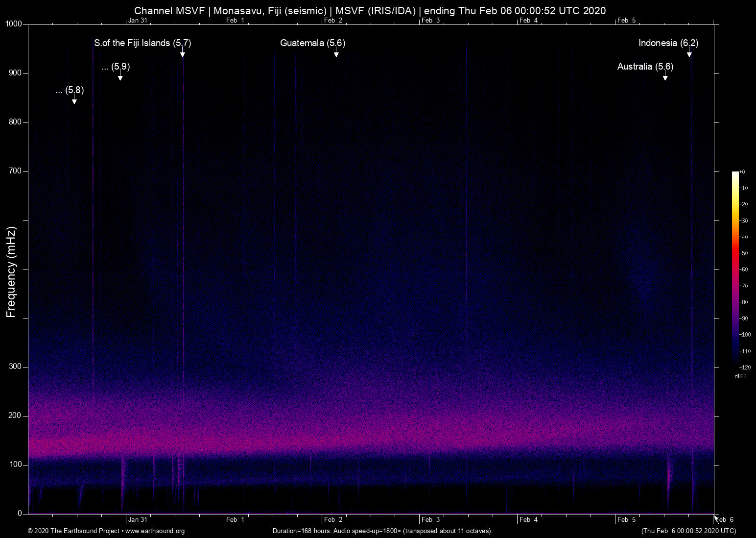Viewport: 756px width, 538px height.
Task: Click the Australia (5.6) event label
Action: 645,67
